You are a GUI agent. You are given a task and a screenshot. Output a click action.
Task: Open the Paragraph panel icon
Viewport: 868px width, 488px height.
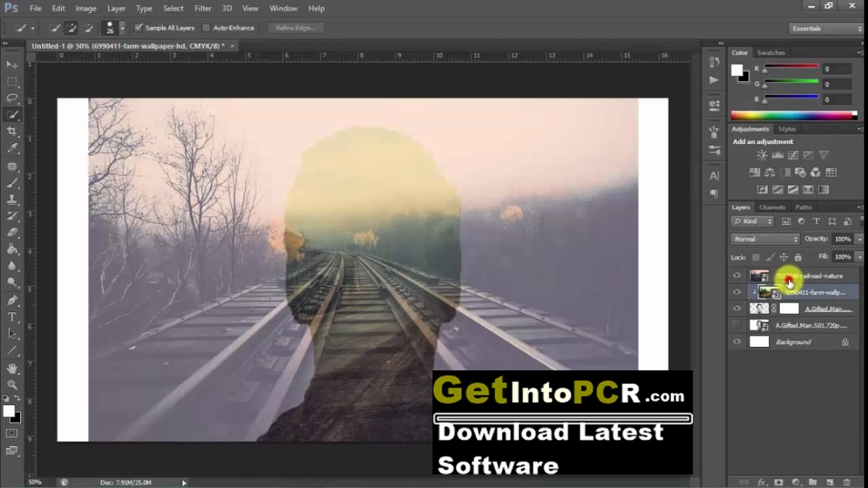coord(714,194)
